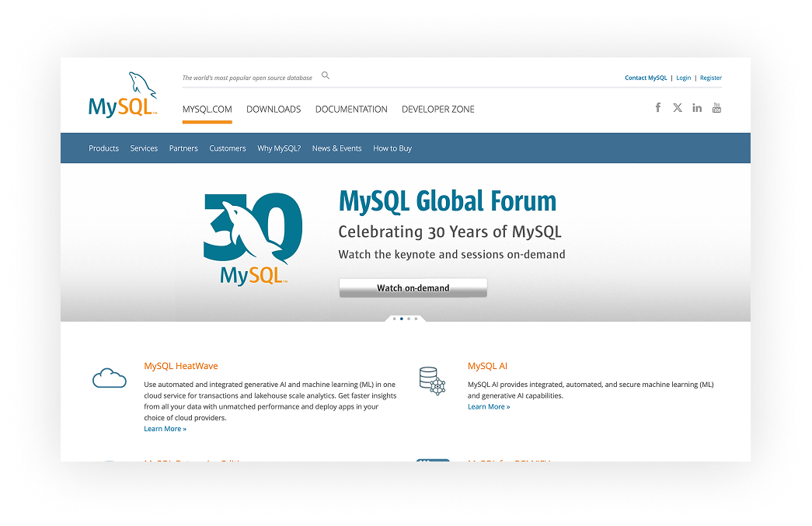Open the Products menu
The image size is (812, 526).
[103, 148]
